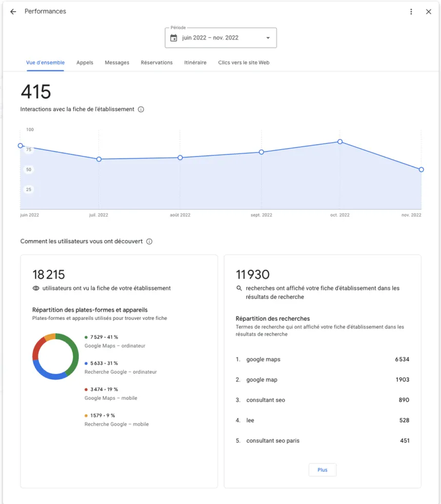Click info icon beside Interactions avec la fiche

141,109
